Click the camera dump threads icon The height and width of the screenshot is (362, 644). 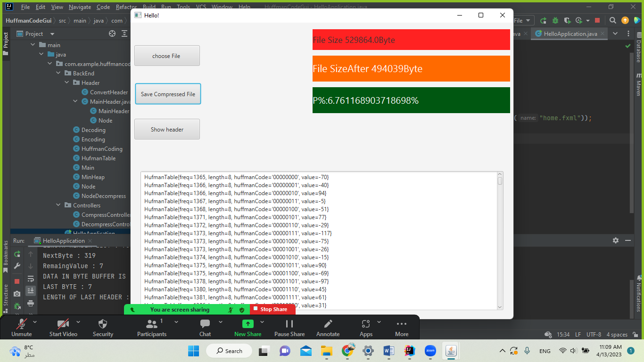(17, 294)
